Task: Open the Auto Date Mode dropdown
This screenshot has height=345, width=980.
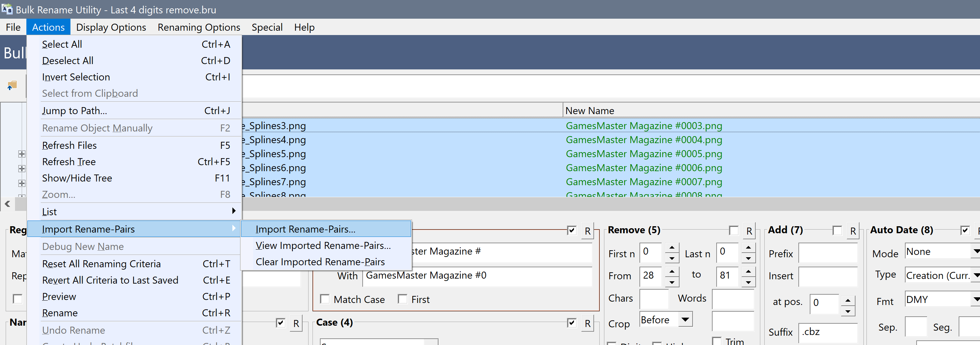Action: [976, 251]
